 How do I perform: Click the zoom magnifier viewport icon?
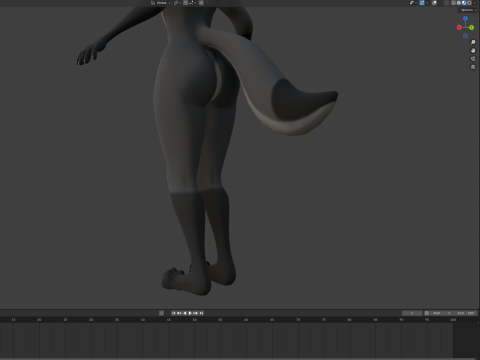[x=473, y=42]
